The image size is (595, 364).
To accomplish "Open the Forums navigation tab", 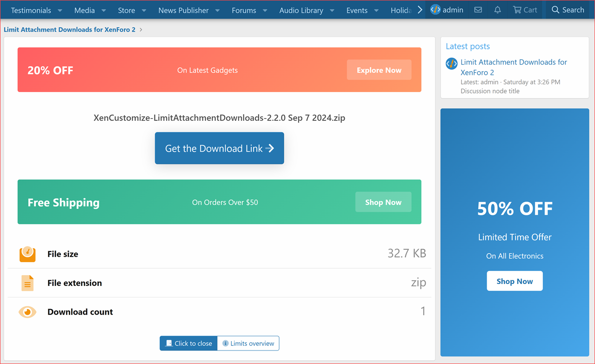I will [244, 10].
